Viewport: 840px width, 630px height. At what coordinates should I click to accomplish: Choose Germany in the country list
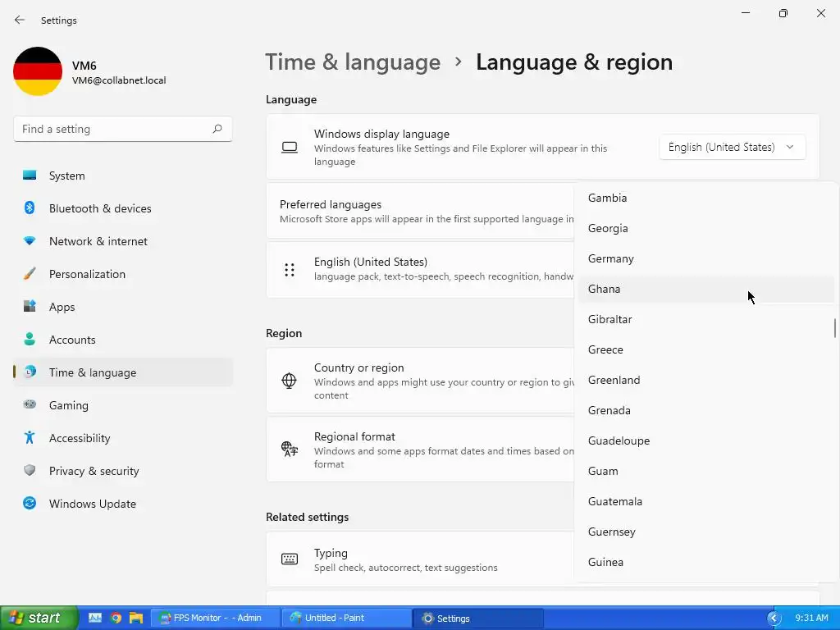tap(706, 258)
